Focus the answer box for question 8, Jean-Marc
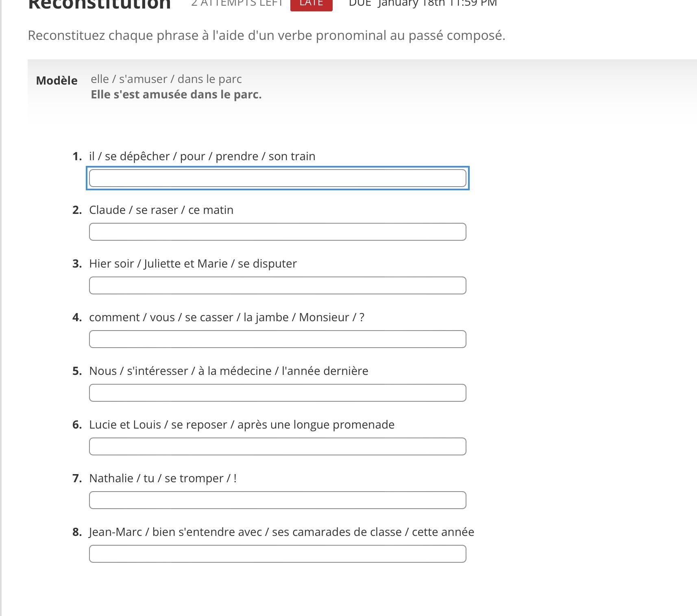Screen dimensions: 697x616 [x=278, y=554]
